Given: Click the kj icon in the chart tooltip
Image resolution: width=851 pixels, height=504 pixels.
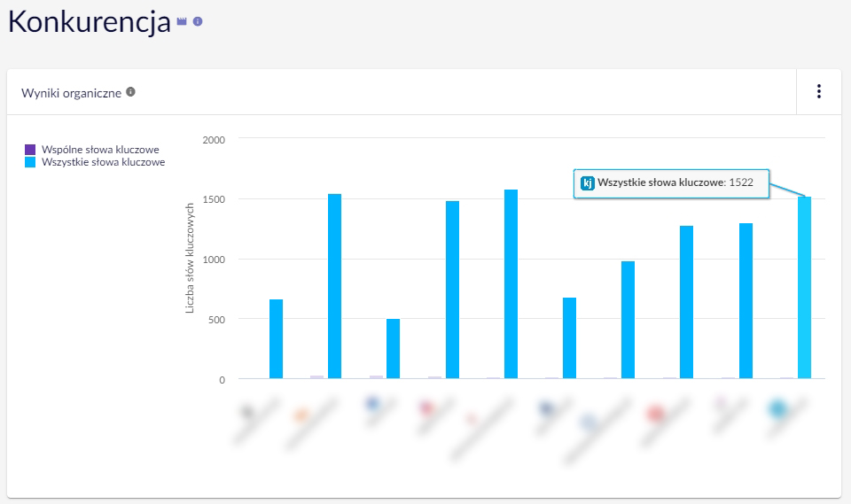Looking at the screenshot, I should click(x=587, y=183).
